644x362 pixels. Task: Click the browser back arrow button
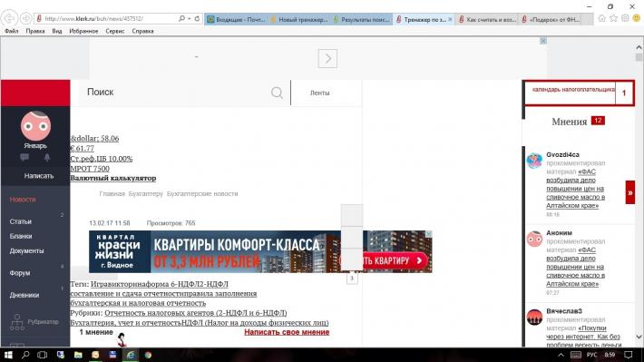(x=9, y=18)
